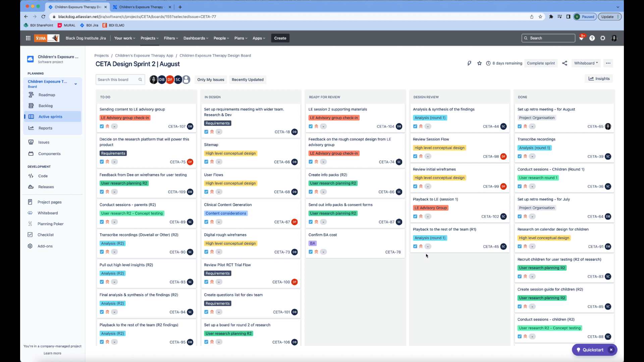This screenshot has height=362, width=644.
Task: Select Backlog in the sidebar
Action: [x=46, y=106]
